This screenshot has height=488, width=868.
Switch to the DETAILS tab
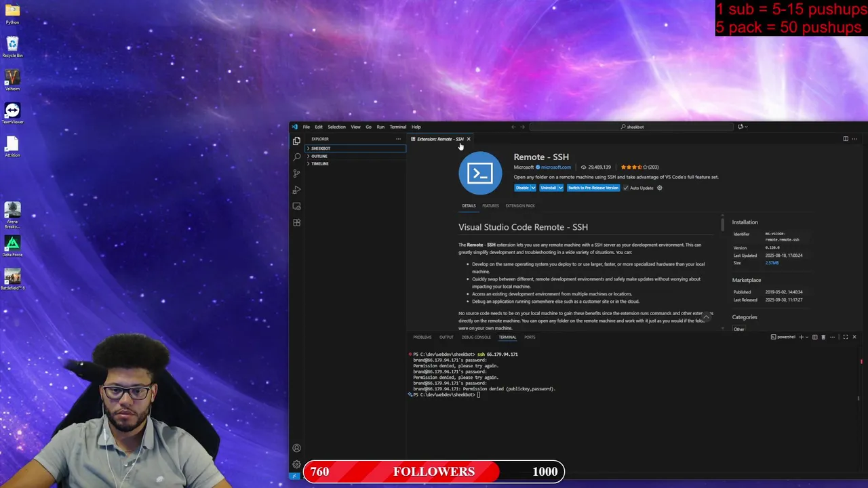469,205
